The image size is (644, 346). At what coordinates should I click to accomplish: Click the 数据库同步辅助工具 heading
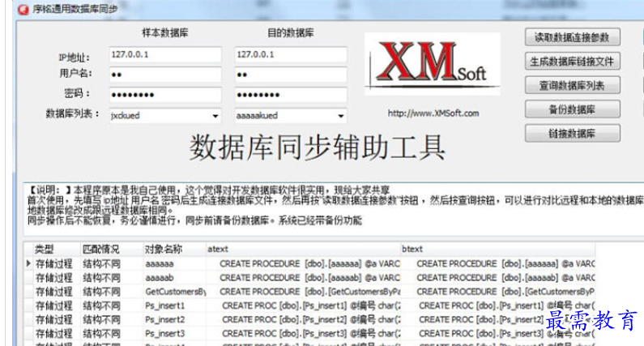coord(318,147)
